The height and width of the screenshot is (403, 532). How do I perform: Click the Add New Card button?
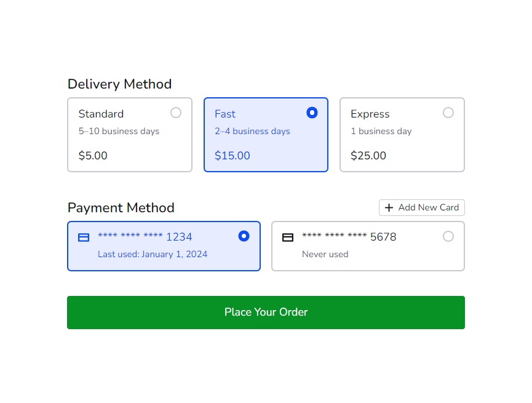pos(422,208)
